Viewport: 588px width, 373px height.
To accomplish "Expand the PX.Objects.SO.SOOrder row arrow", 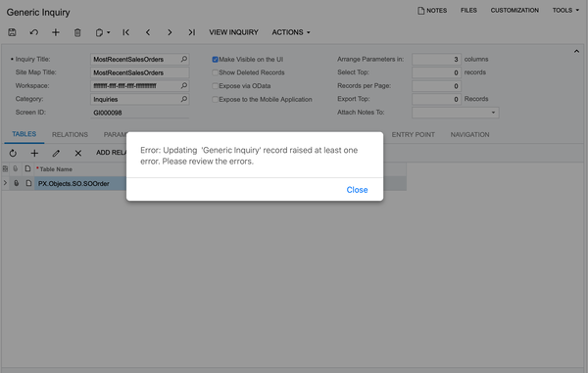I will pyautogui.click(x=5, y=183).
